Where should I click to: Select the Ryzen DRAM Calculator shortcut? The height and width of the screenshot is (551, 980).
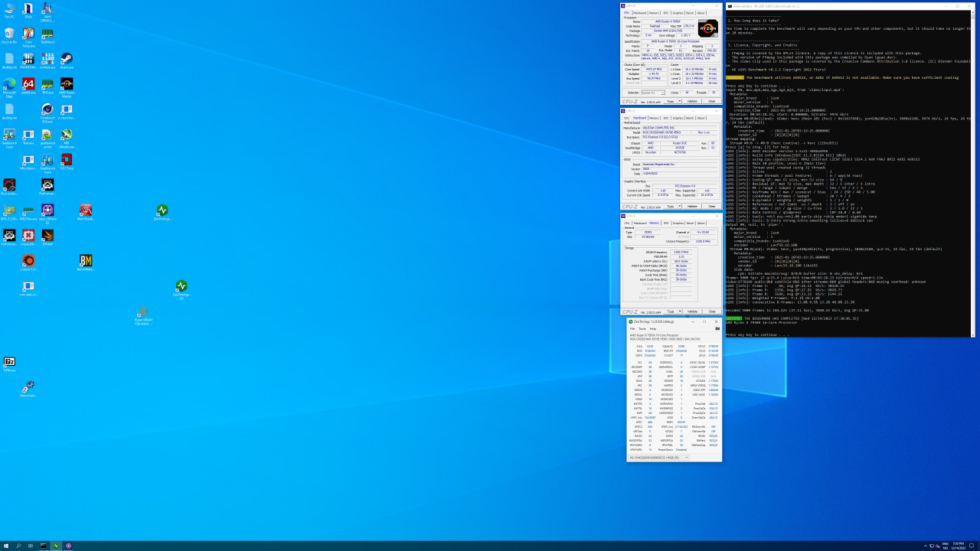pos(143,313)
